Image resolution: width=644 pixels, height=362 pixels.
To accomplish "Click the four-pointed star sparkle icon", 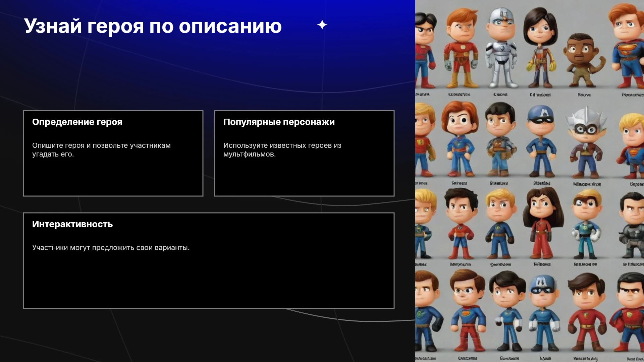I will tap(322, 25).
